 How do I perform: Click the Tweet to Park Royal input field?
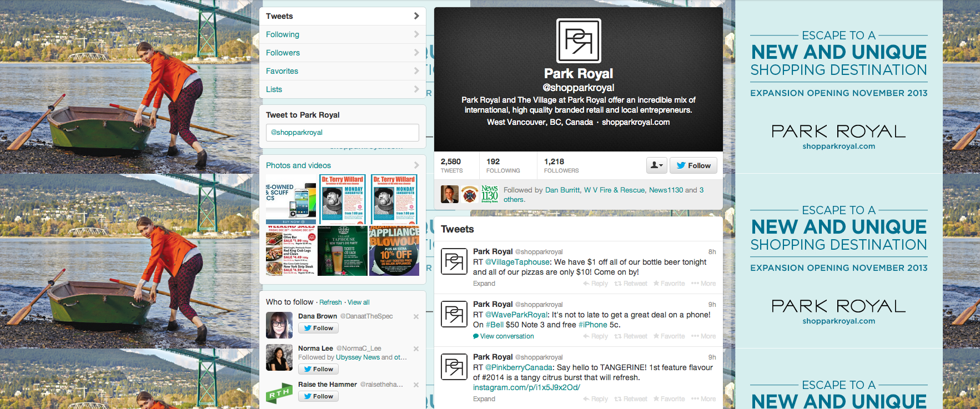tap(342, 133)
